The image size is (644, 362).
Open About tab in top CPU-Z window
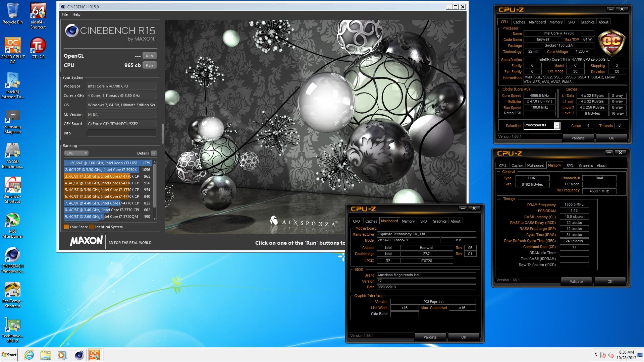[603, 22]
